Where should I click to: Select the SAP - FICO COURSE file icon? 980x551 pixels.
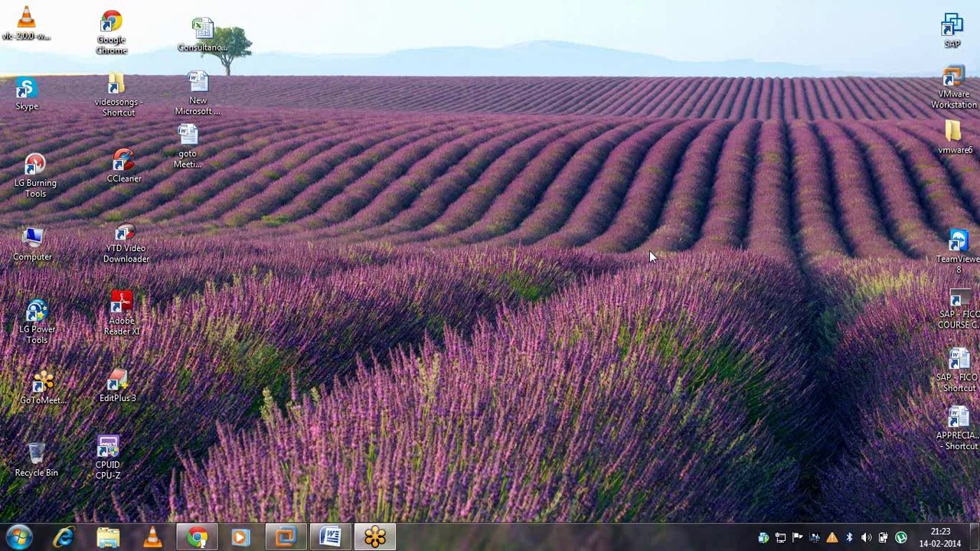[x=959, y=309]
